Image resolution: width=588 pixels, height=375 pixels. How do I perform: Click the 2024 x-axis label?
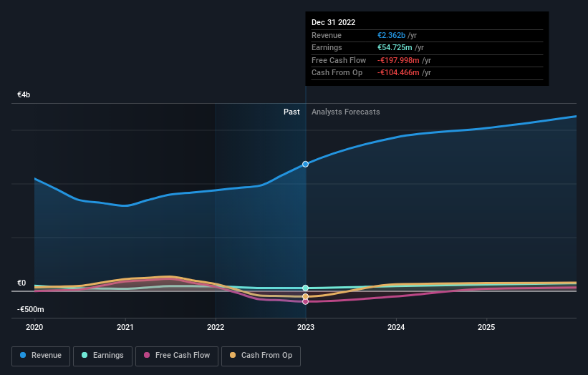pos(396,328)
